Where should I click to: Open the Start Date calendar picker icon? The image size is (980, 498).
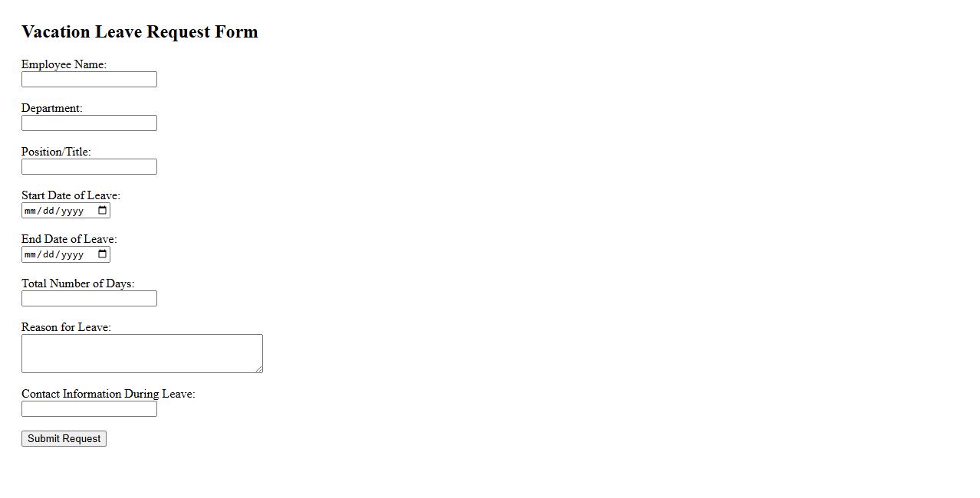point(103,211)
